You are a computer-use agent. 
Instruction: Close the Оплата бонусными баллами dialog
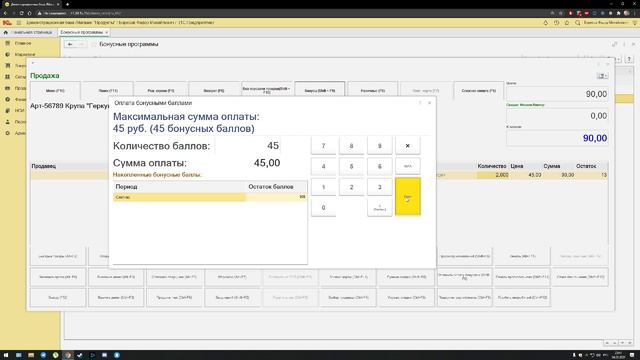click(429, 103)
